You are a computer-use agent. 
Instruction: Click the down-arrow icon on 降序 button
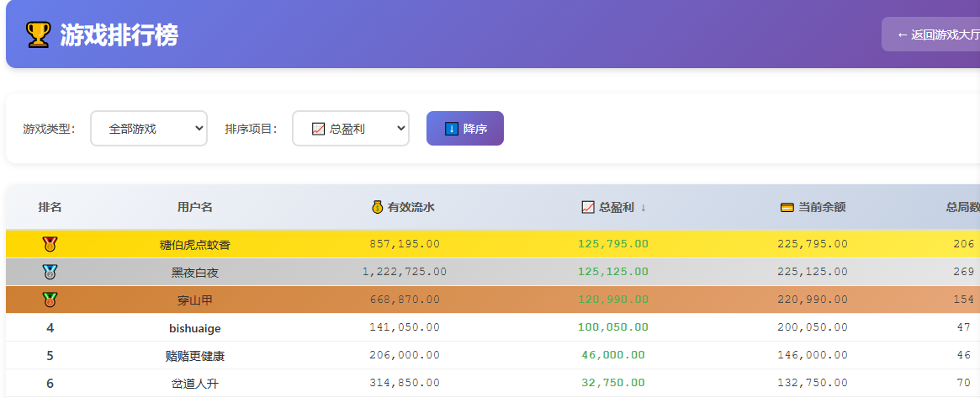(452, 129)
